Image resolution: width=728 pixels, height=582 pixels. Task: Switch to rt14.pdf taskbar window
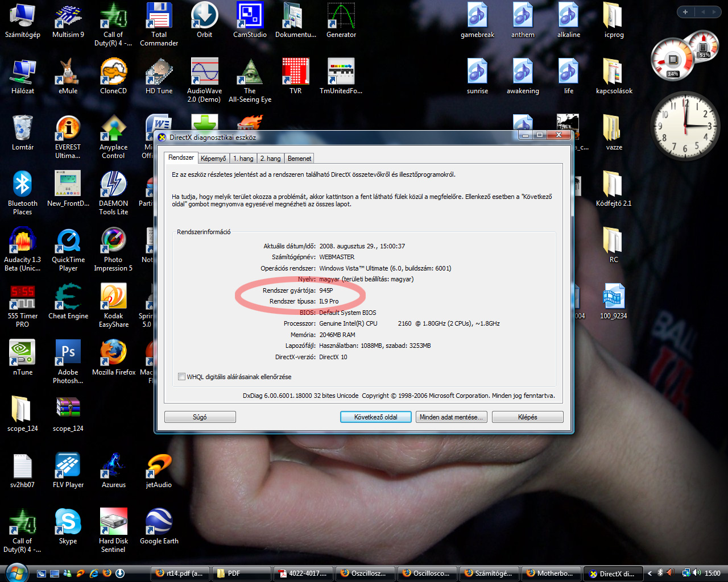click(x=181, y=573)
